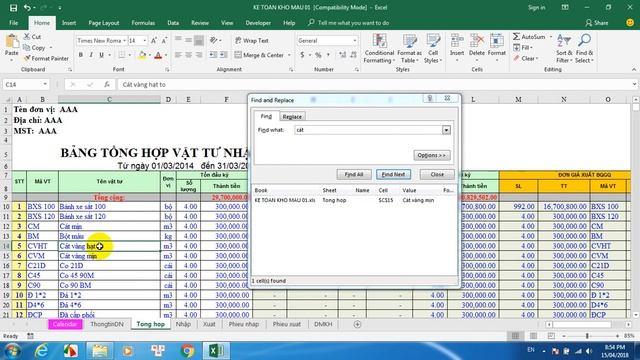The width and height of the screenshot is (640, 360).
Task: Click Close button in Find dialog
Action: pyautogui.click(x=437, y=174)
